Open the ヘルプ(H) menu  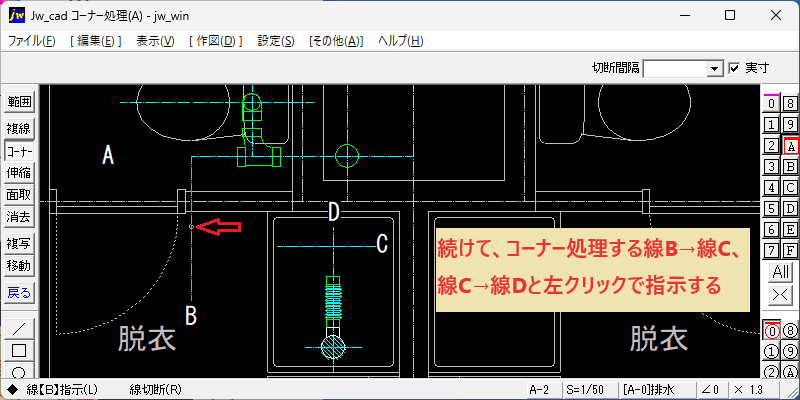[x=401, y=41]
